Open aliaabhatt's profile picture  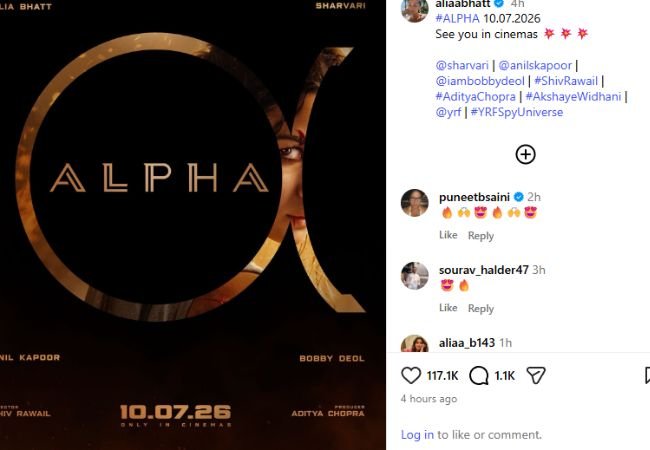point(415,9)
